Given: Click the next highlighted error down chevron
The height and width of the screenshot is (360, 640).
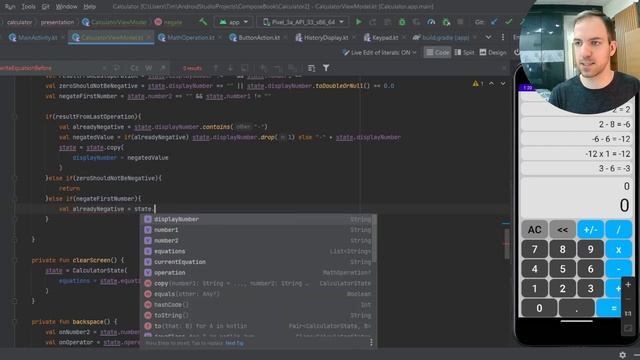Looking at the screenshot, I should (503, 84).
